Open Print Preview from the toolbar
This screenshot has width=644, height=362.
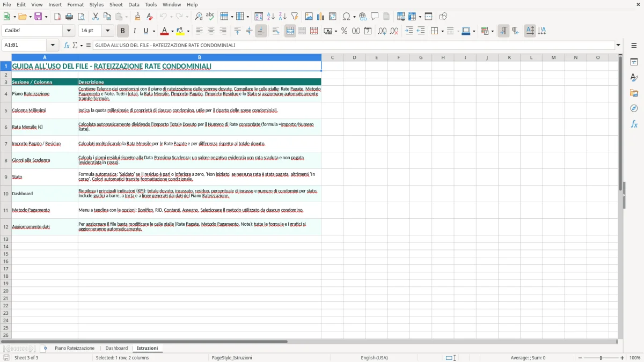pos(81,17)
